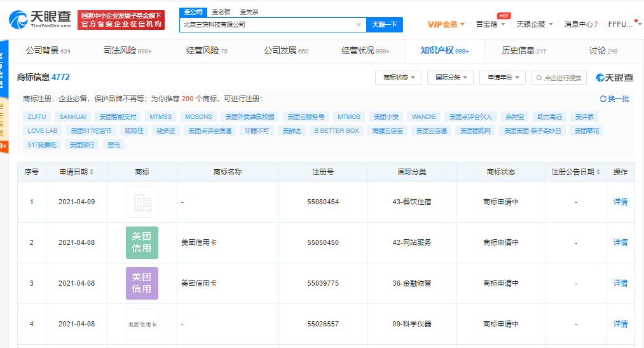Switch to the 查公司 search tab
This screenshot has height=348, width=644.
193,12
